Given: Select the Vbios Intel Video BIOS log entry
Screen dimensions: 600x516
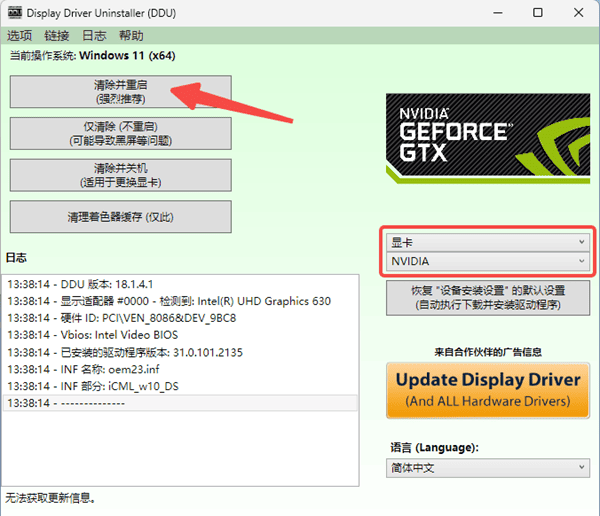Looking at the screenshot, I should click(x=180, y=335).
